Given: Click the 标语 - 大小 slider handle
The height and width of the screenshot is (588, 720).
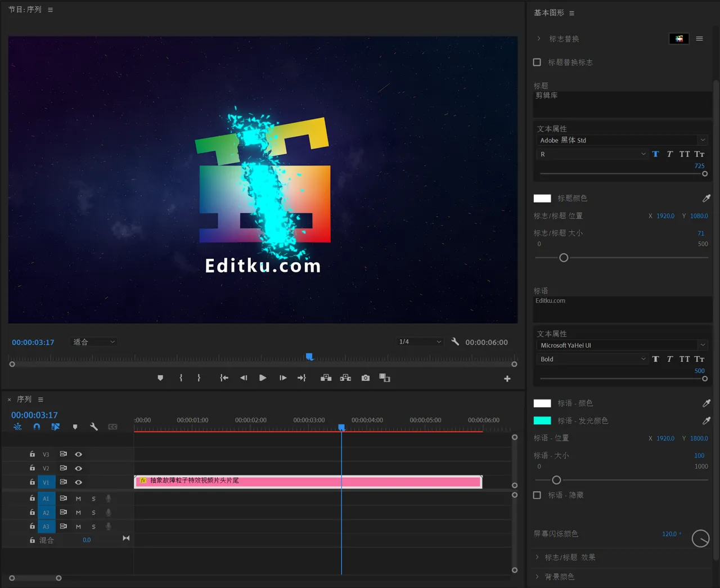Looking at the screenshot, I should [556, 480].
